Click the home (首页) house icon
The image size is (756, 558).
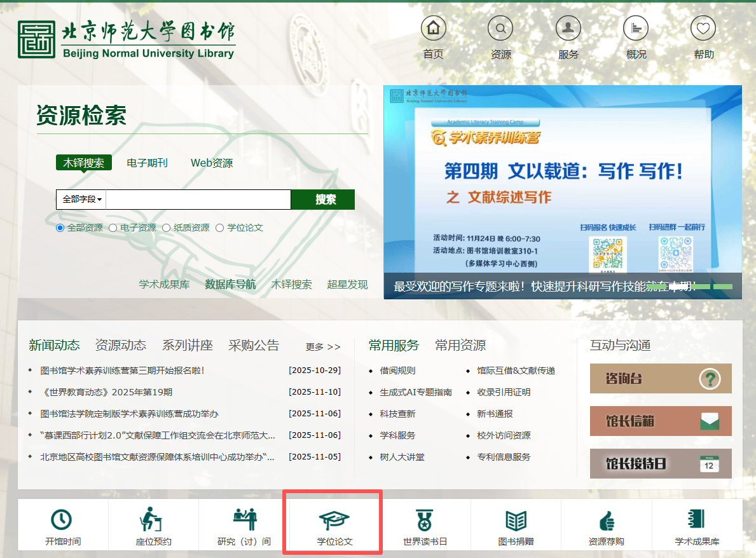[x=433, y=29]
